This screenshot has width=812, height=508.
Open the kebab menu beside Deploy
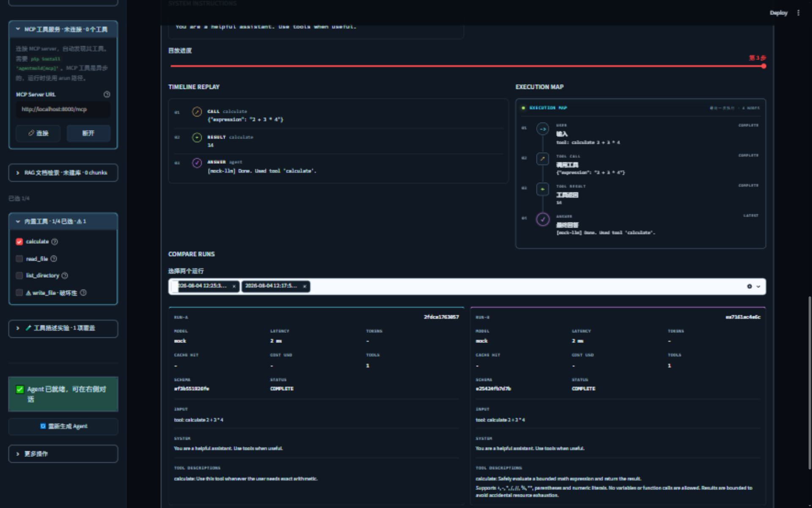[798, 13]
